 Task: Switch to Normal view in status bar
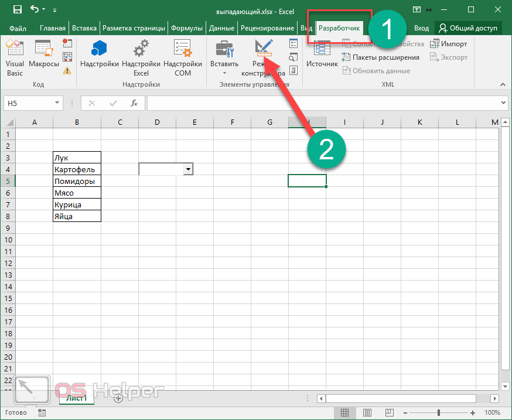pyautogui.click(x=345, y=412)
